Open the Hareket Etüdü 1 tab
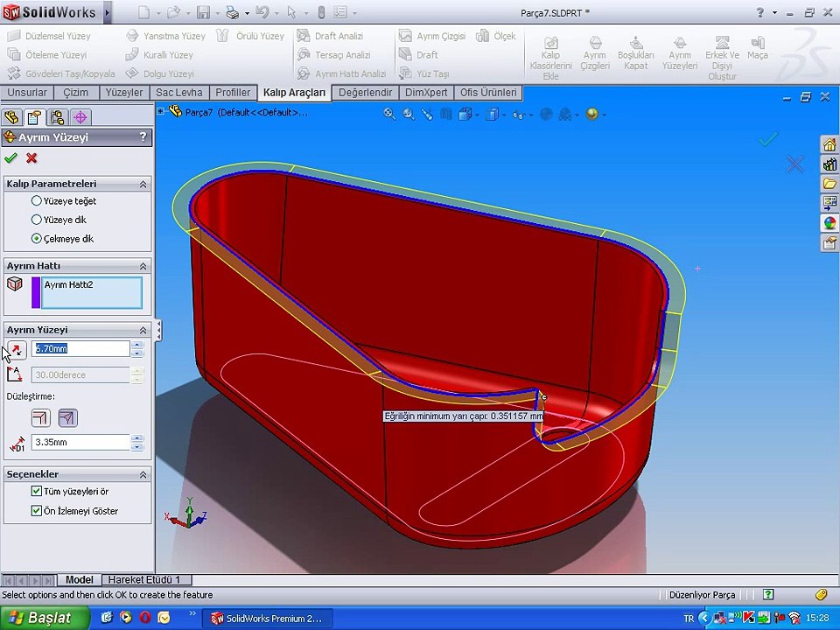840x630 pixels. pos(144,579)
